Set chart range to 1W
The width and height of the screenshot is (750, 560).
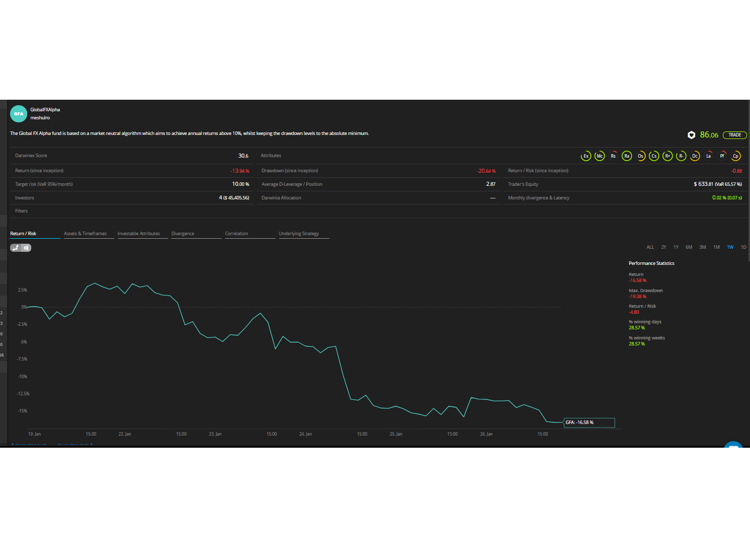(730, 247)
